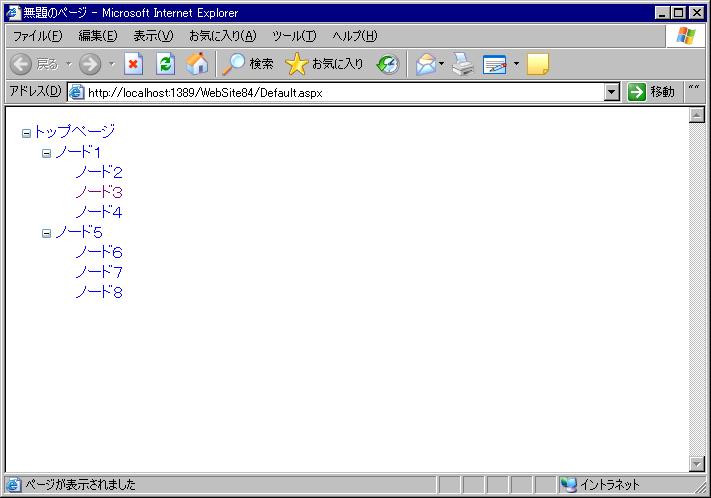Viewport: 711px width, 498px height.
Task: Click scrollbar up arrow
Action: (696, 115)
